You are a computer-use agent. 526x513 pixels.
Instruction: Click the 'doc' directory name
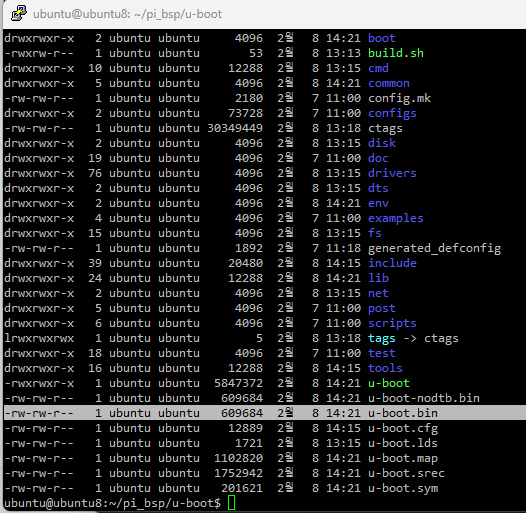378,158
